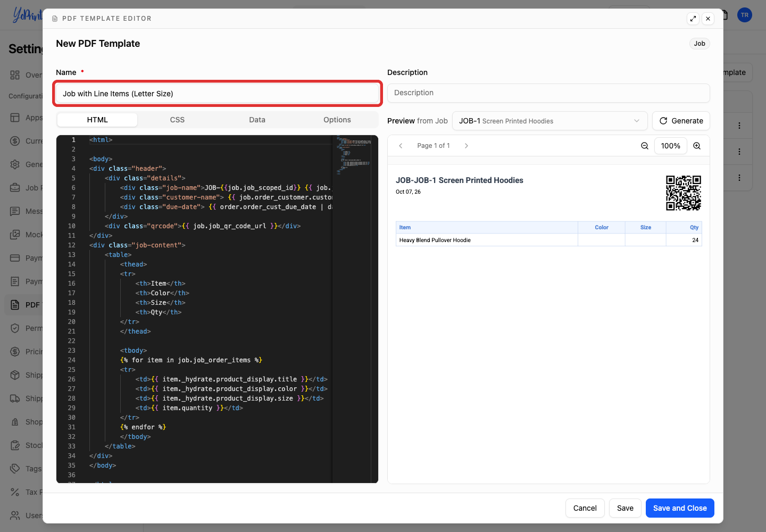Open the Tags sidebar icon
The image size is (766, 532).
point(15,469)
